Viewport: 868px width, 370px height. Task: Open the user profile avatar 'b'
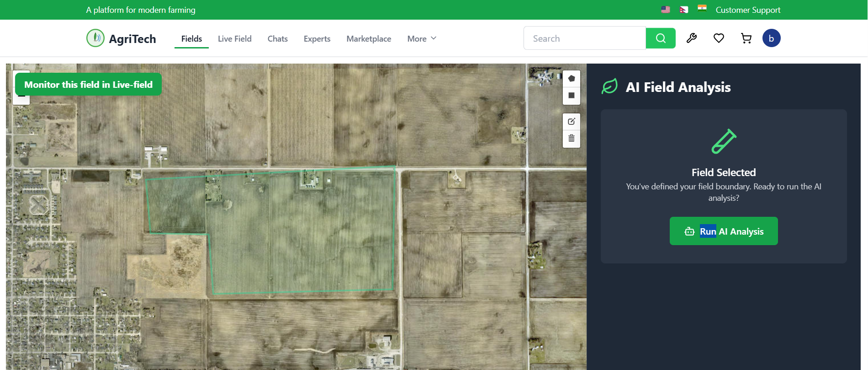[771, 38]
